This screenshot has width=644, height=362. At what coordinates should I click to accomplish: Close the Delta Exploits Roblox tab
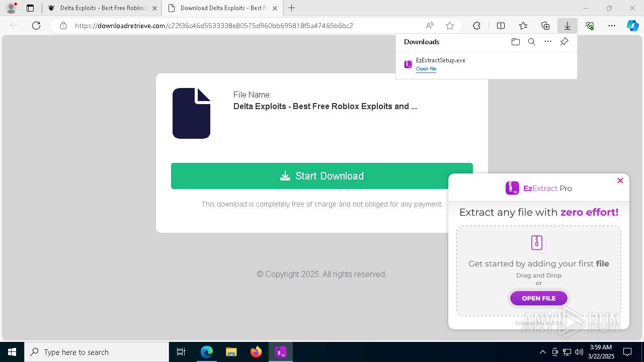click(x=154, y=8)
